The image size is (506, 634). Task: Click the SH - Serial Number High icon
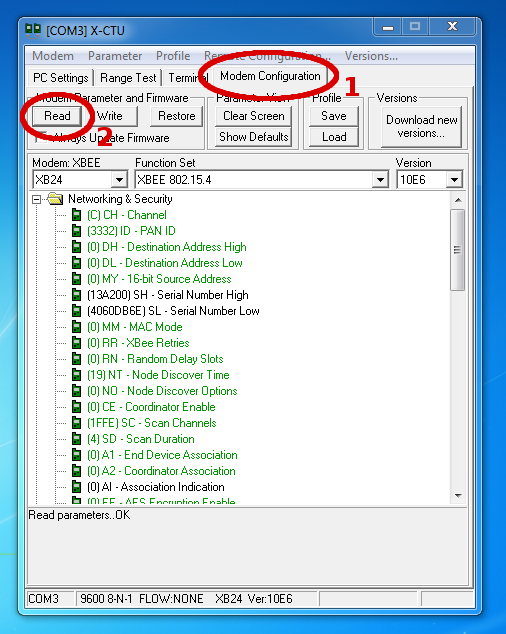click(76, 295)
